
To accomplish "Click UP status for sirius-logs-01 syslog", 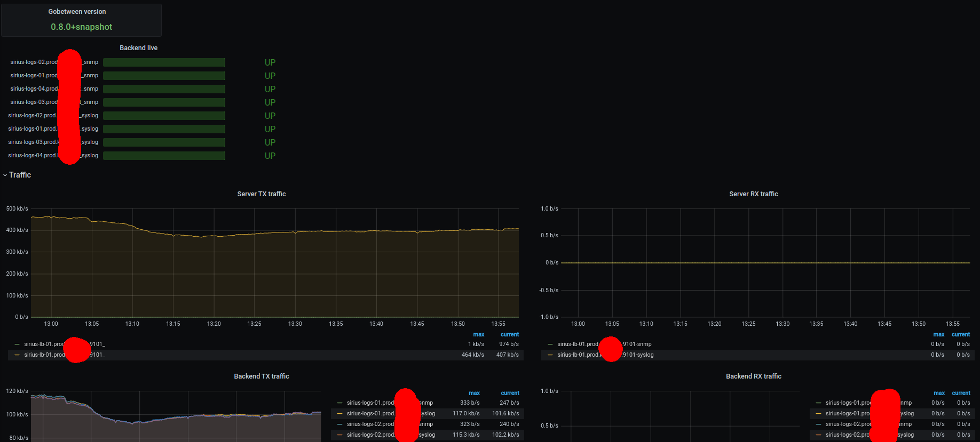I will click(270, 129).
